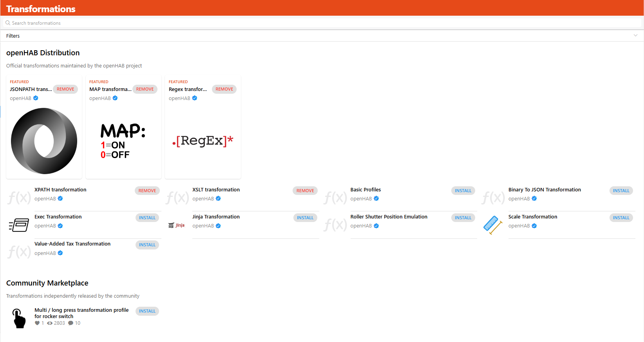The image size is (644, 342).
Task: Open the Basic Profiles entry title
Action: point(365,189)
